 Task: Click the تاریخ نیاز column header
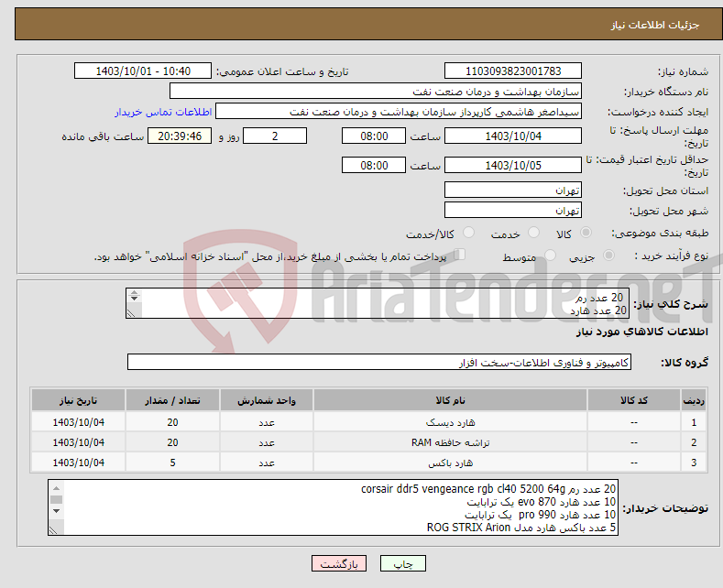click(79, 400)
